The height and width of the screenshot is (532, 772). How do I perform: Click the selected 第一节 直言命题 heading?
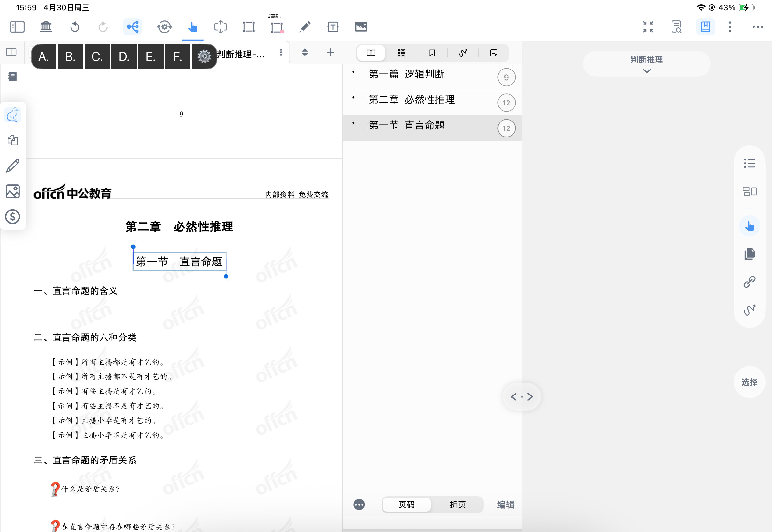[x=179, y=262]
